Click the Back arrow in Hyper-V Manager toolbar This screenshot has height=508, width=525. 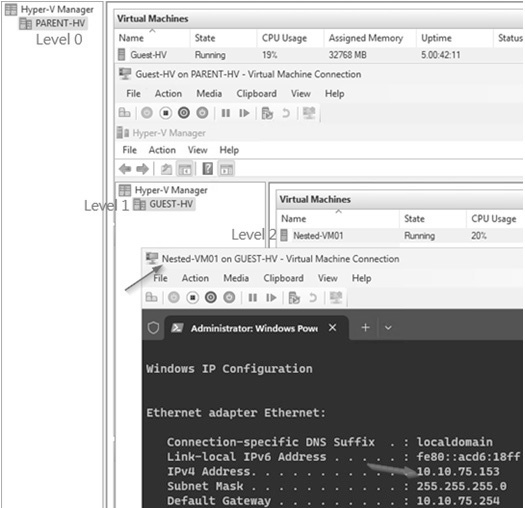[125, 169]
